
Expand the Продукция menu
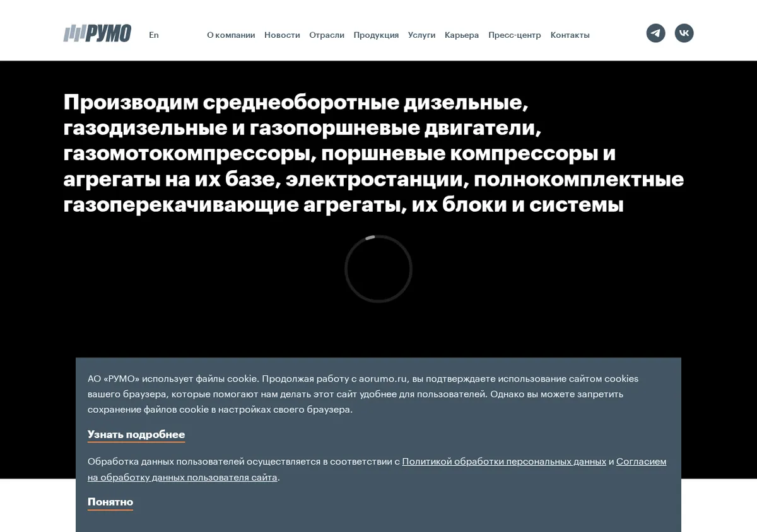(x=376, y=35)
